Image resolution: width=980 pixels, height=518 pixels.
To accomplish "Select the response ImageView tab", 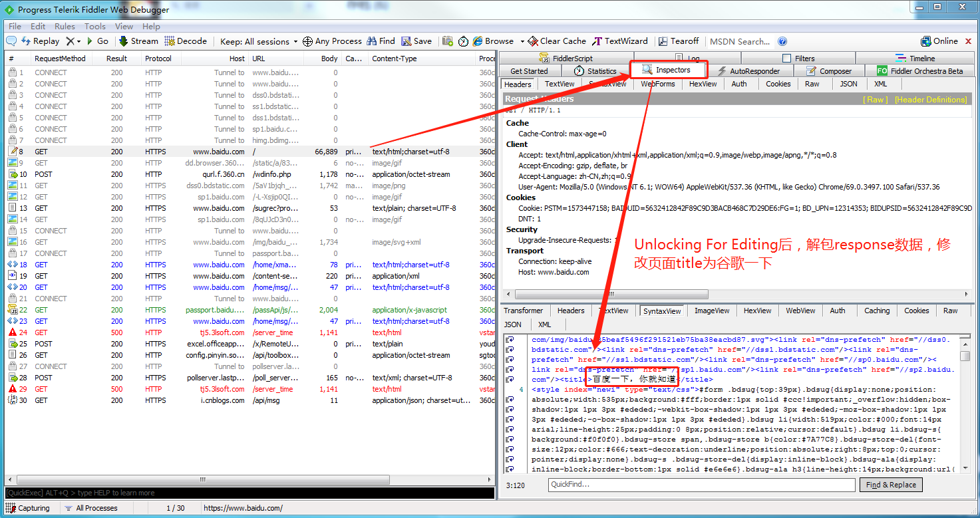I will tap(712, 311).
